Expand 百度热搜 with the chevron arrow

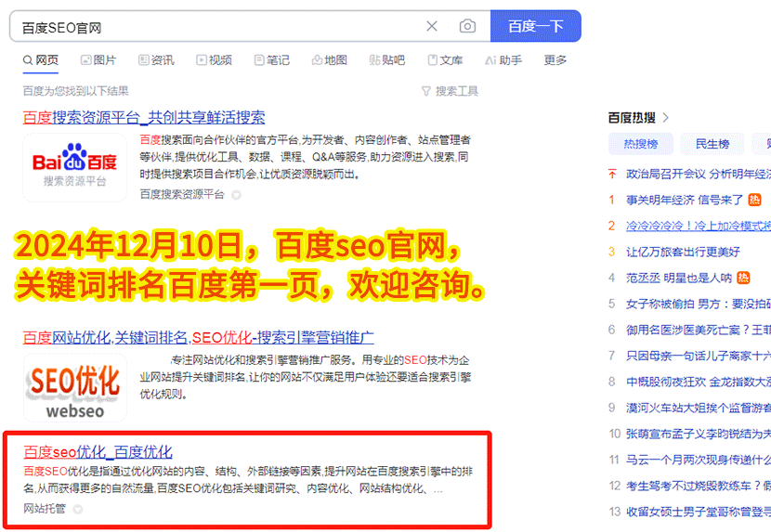(x=666, y=118)
